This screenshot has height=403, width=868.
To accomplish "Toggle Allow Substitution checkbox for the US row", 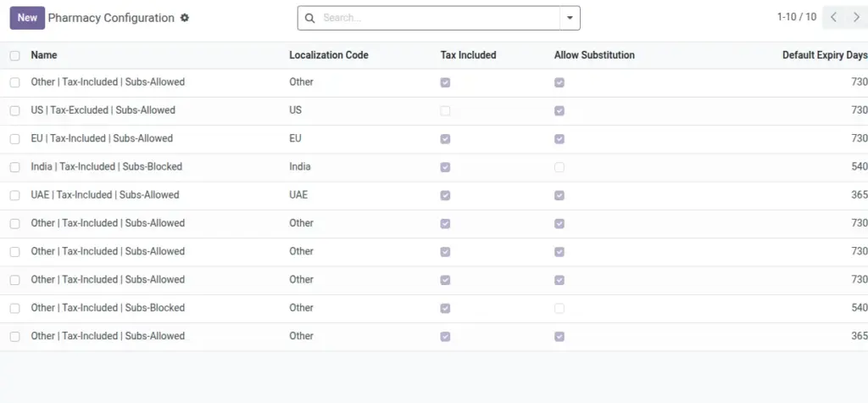I will tap(559, 111).
